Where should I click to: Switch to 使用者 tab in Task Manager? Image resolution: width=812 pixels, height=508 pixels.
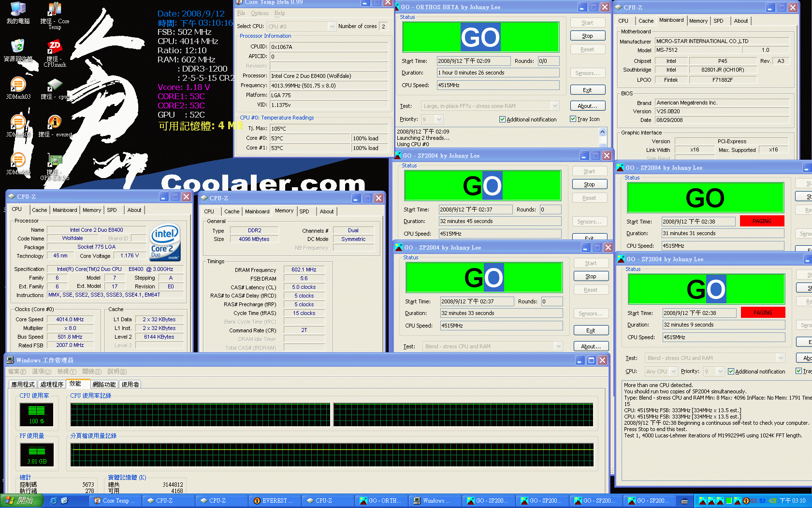coord(130,384)
